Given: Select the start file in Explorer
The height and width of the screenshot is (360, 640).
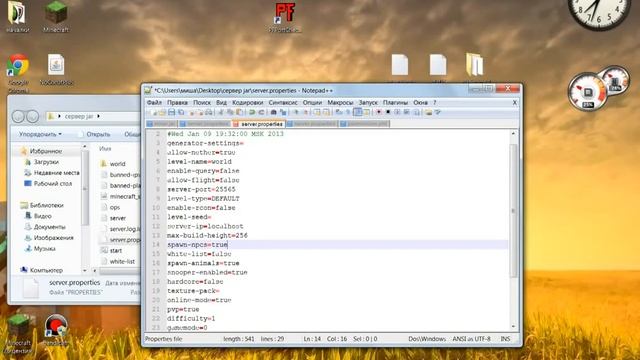Looking at the screenshot, I should pos(111,251).
